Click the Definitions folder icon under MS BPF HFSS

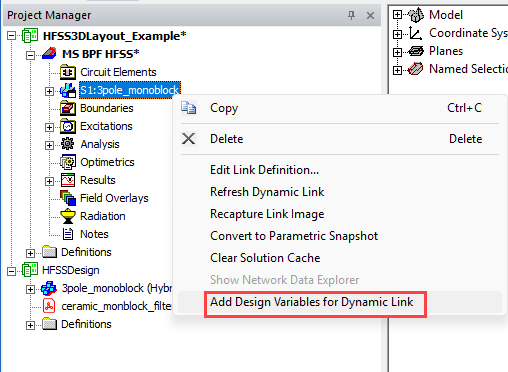49,252
